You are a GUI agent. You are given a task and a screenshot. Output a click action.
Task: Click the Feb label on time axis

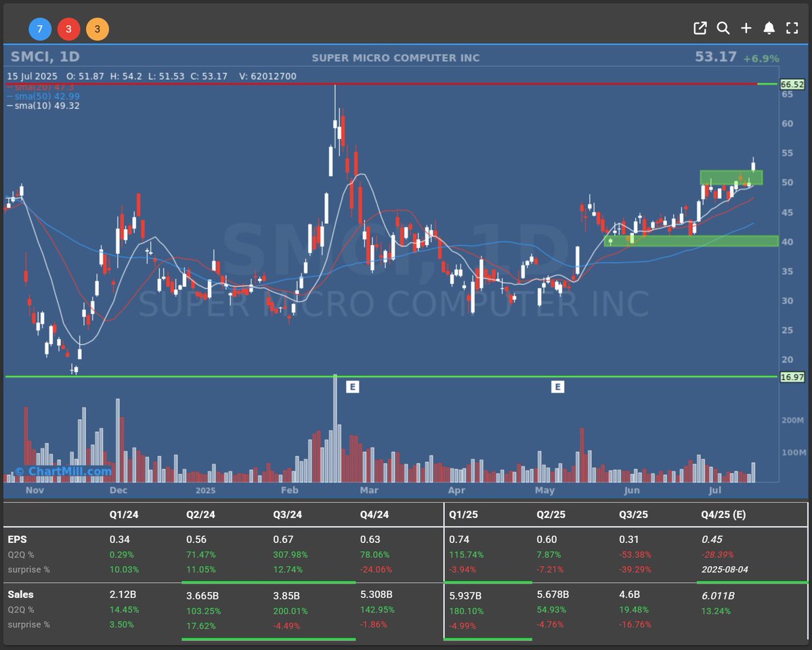click(289, 490)
